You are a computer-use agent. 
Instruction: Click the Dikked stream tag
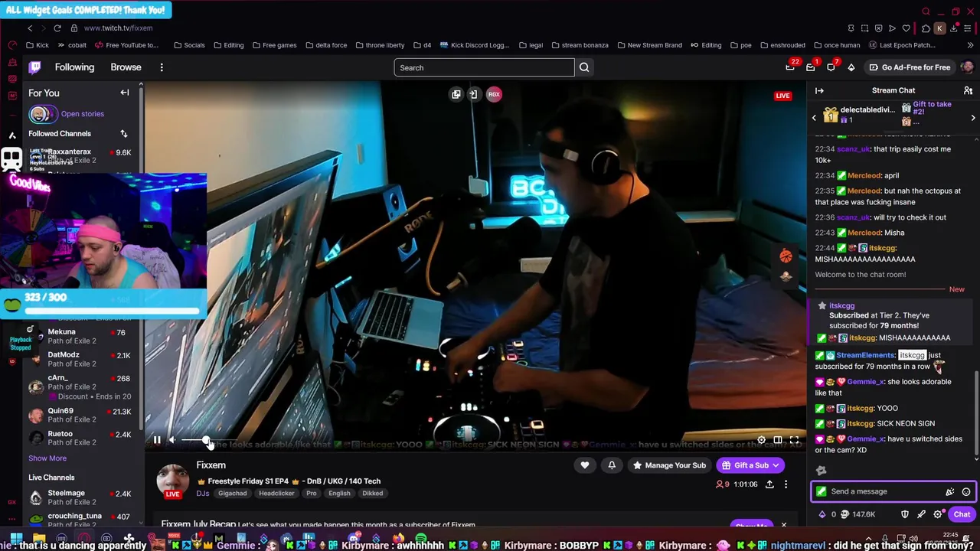pyautogui.click(x=373, y=494)
